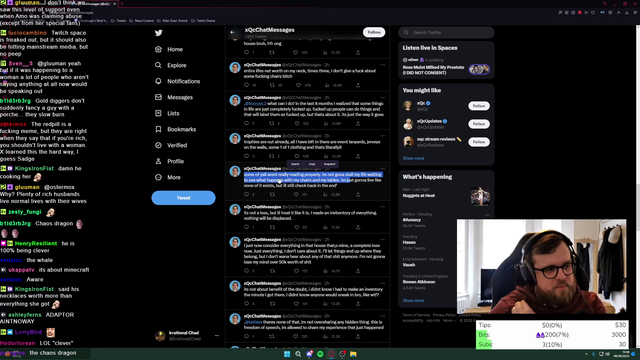Share the 'entire lilies net worth' tweet

point(358,85)
